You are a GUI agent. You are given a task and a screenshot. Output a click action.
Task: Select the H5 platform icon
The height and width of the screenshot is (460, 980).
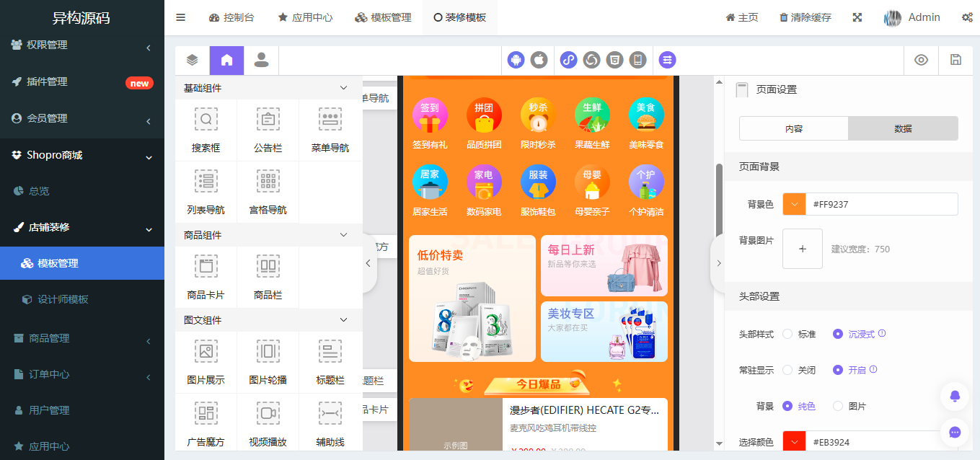click(x=614, y=60)
